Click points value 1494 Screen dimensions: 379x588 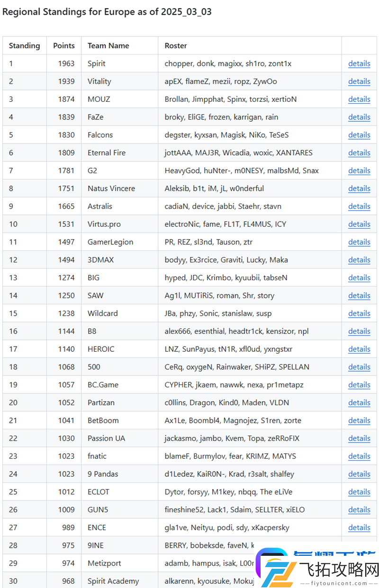point(66,260)
